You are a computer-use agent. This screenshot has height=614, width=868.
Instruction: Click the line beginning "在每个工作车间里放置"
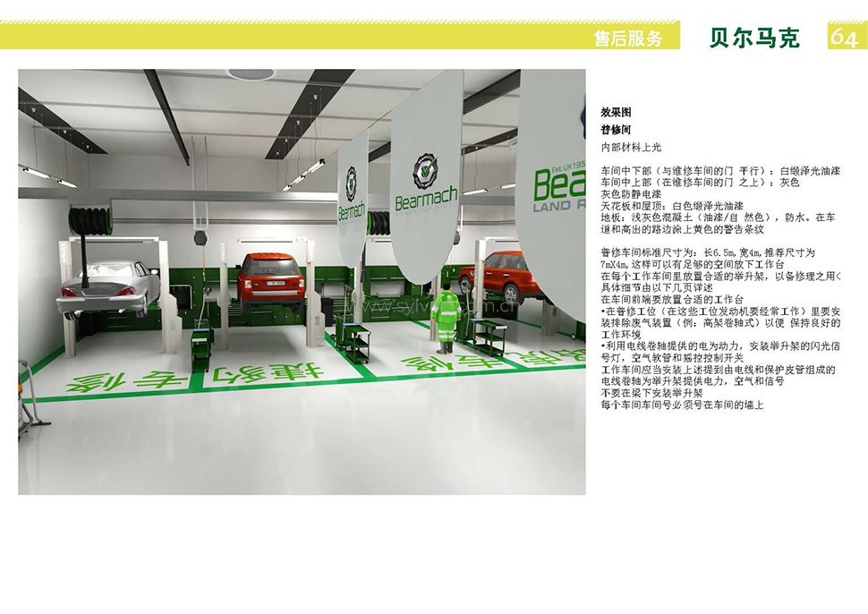(x=720, y=276)
